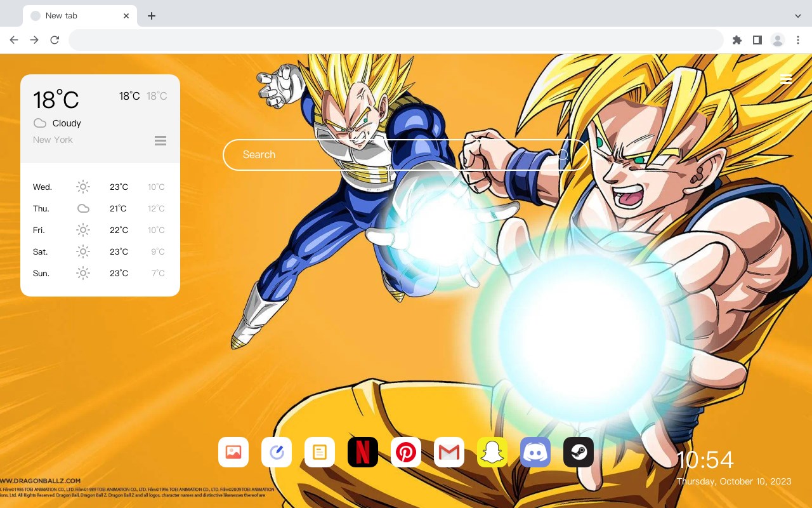Viewport: 812px width, 508px height.
Task: Open the Pinterest shortcut
Action: pyautogui.click(x=406, y=452)
